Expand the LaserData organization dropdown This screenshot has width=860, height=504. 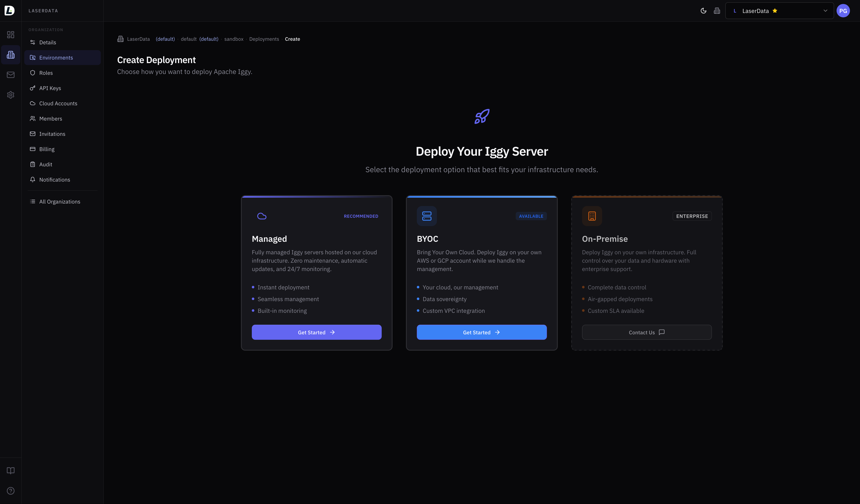(825, 11)
